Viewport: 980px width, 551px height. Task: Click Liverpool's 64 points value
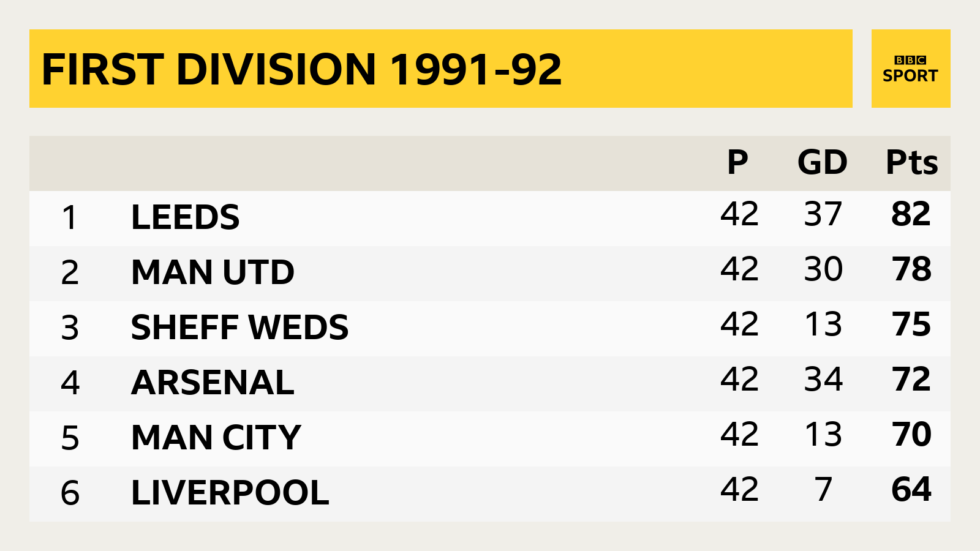pos(911,489)
